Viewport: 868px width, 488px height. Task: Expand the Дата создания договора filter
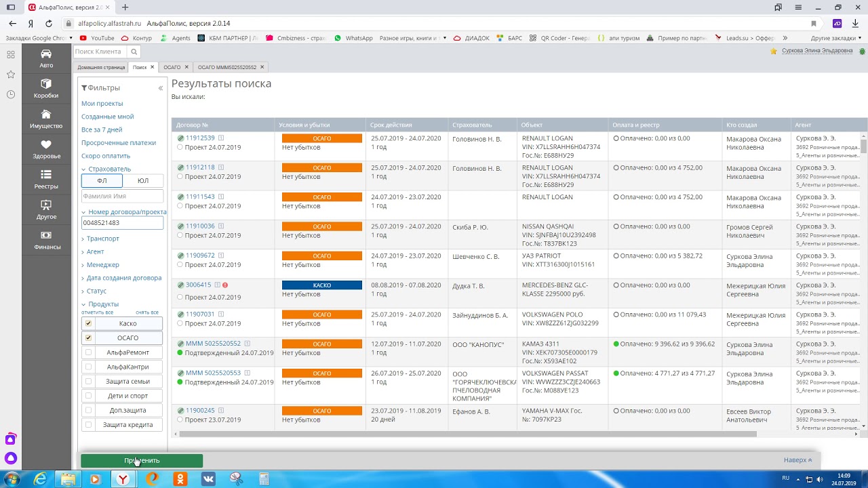coord(121,278)
